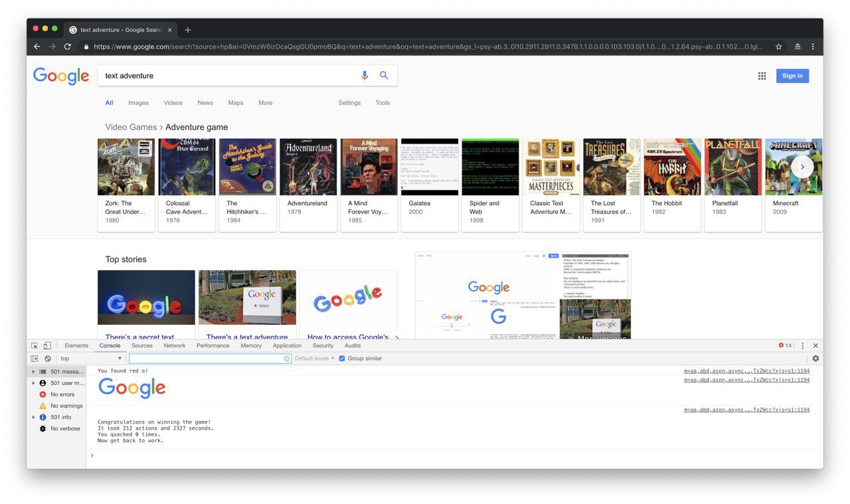Open the search Settings menu
Screen dimensions: 850x504
[349, 103]
